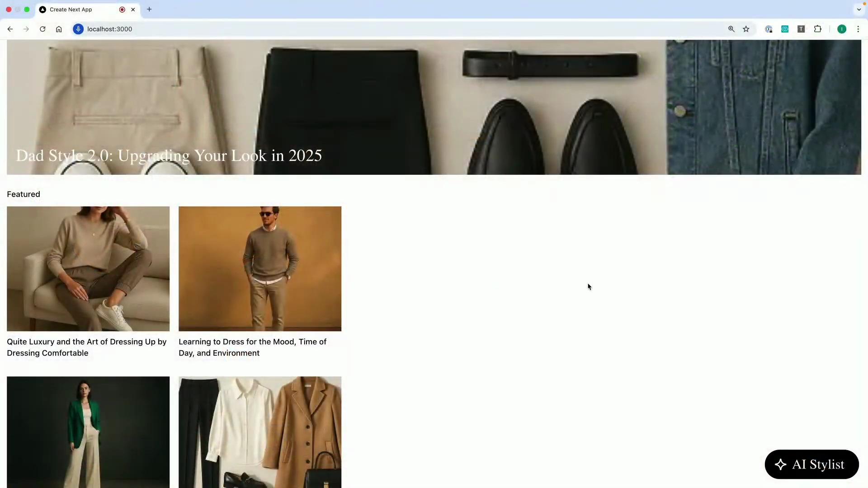Click the camel coat flat-lay thumbnail
Screen dimensions: 868x488
click(260, 432)
